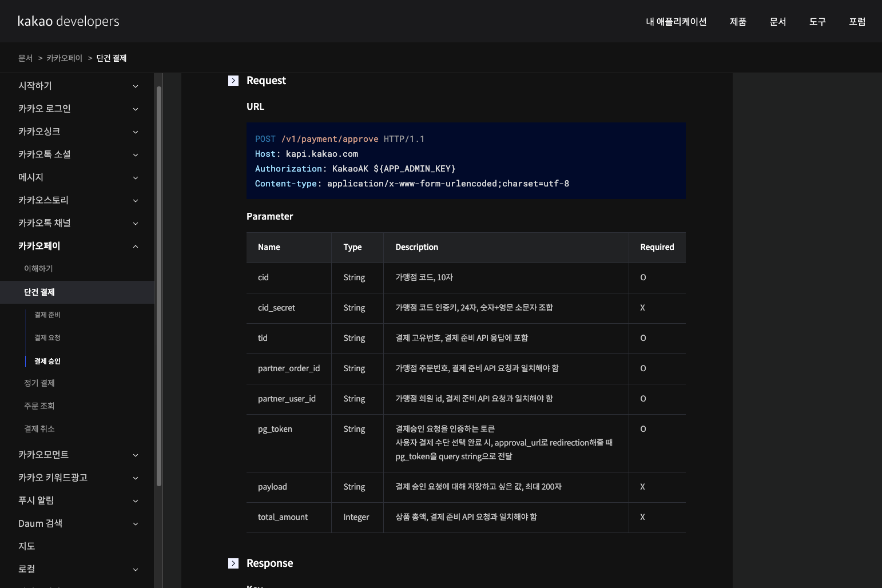The image size is (882, 588).
Task: Collapse the Response section arrow icon
Action: (x=233, y=563)
